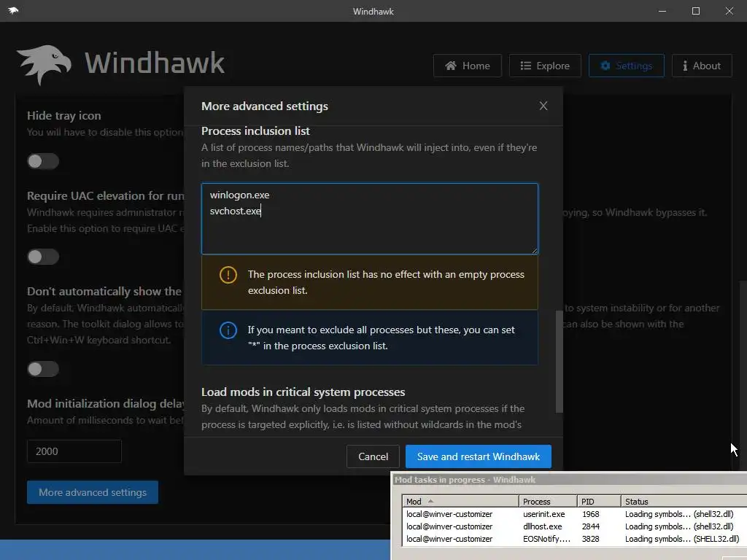
Task: Click the Mod tasks in progress title bar
Action: click(x=569, y=480)
